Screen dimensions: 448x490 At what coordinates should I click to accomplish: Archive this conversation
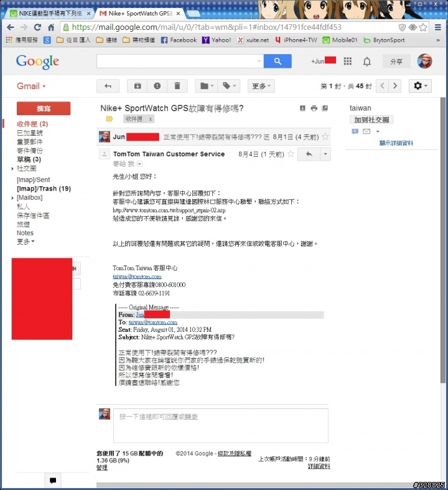coord(138,86)
